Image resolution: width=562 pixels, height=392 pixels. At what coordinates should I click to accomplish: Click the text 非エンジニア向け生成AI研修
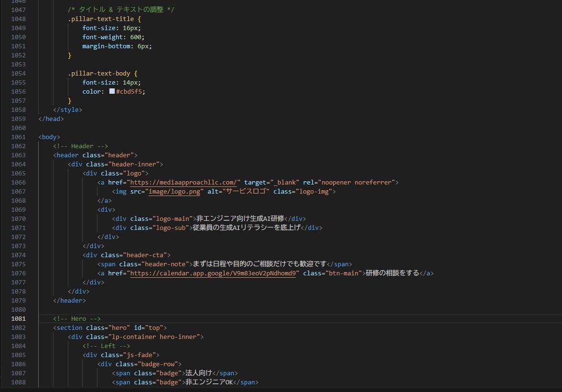click(240, 218)
